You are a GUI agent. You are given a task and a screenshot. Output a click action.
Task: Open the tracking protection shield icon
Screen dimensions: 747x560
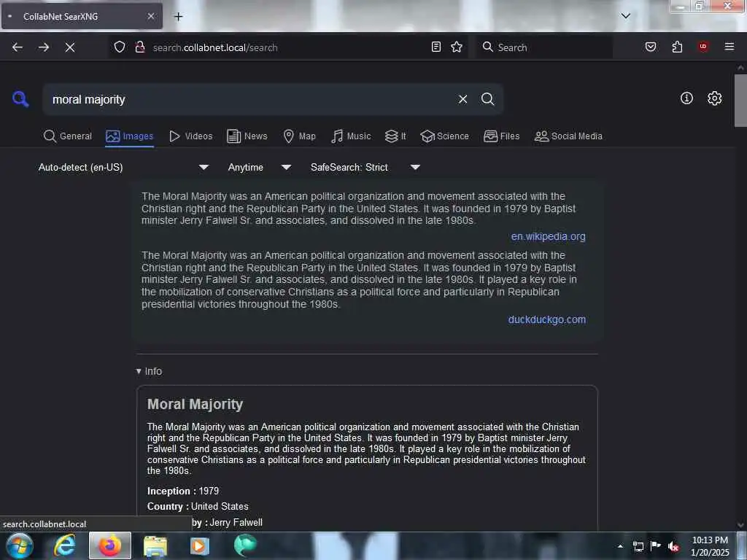120,47
